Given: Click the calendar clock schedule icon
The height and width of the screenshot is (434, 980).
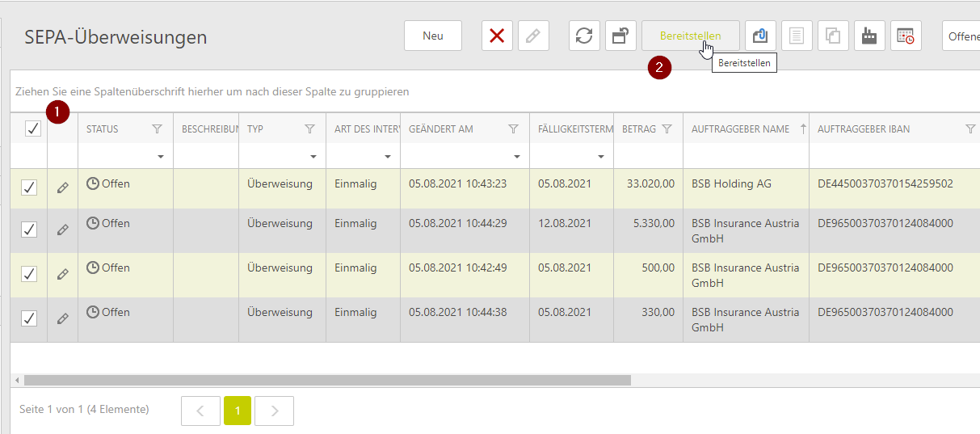Looking at the screenshot, I should 906,36.
